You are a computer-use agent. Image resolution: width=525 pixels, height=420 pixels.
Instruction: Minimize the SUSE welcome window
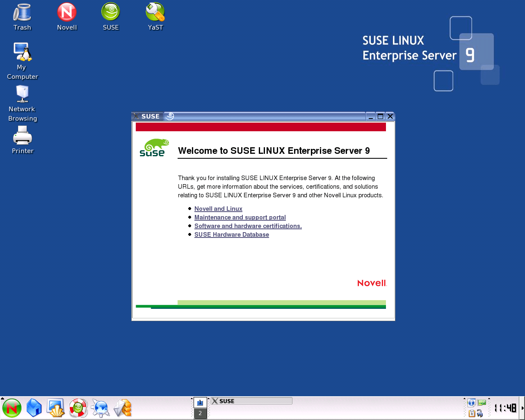click(370, 116)
